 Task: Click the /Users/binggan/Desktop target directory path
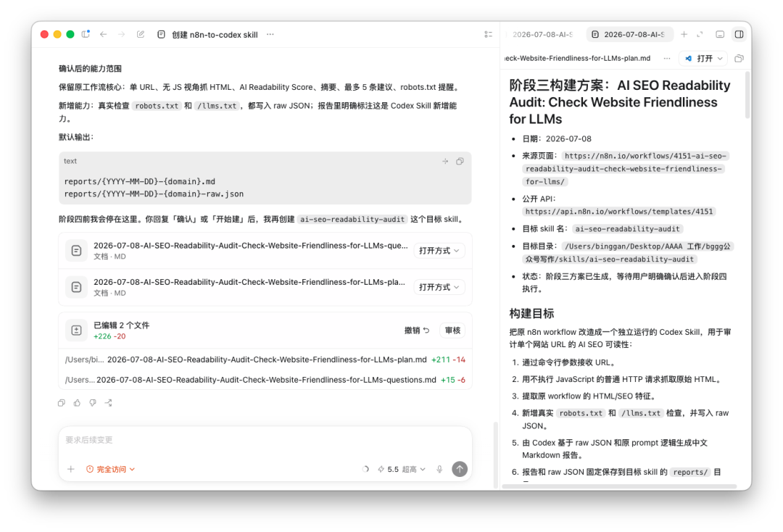[628, 253]
